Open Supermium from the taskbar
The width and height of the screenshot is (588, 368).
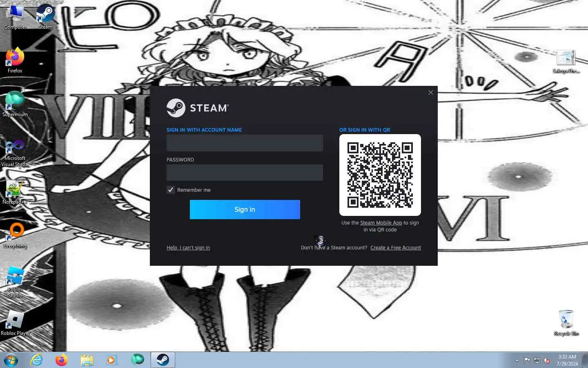point(138,360)
